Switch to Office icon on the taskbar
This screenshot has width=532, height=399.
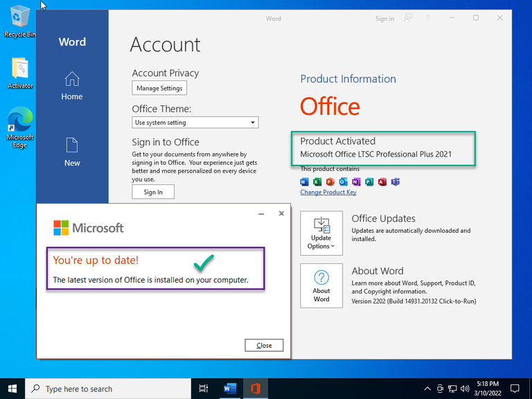(256, 389)
